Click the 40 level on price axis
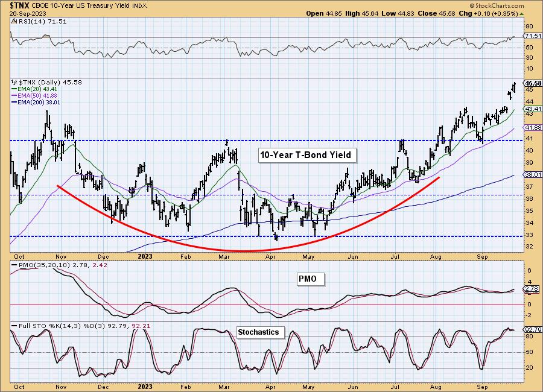543x392 pixels. (x=530, y=151)
